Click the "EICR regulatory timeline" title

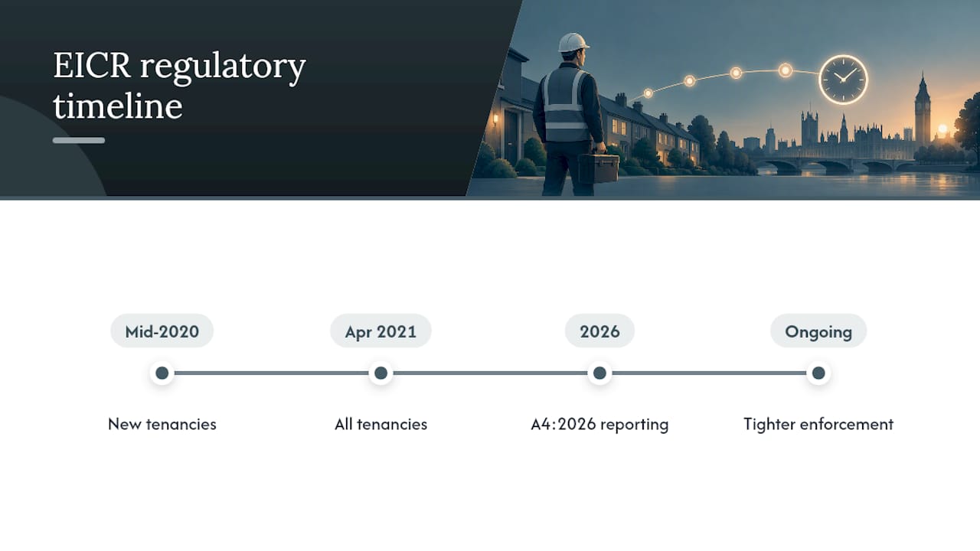tap(179, 86)
